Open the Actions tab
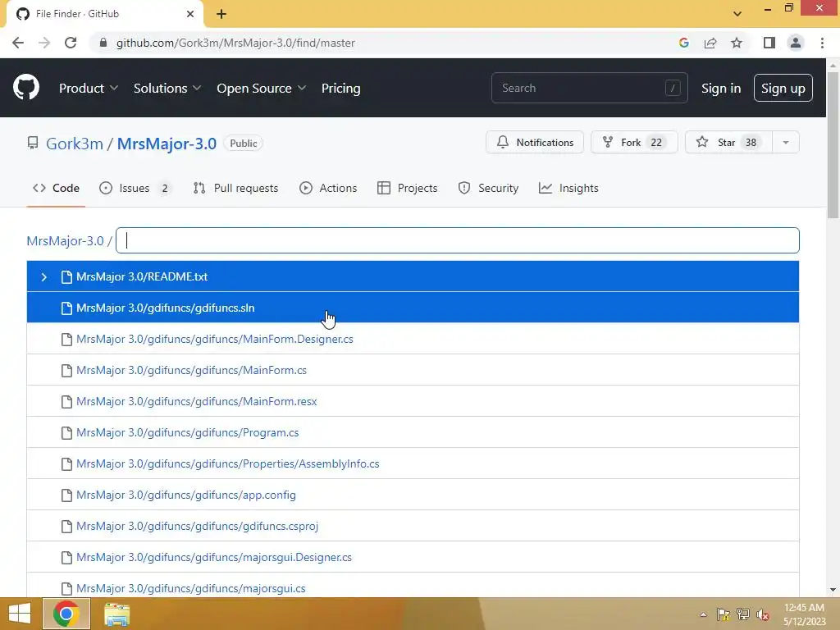The image size is (840, 630). click(328, 188)
